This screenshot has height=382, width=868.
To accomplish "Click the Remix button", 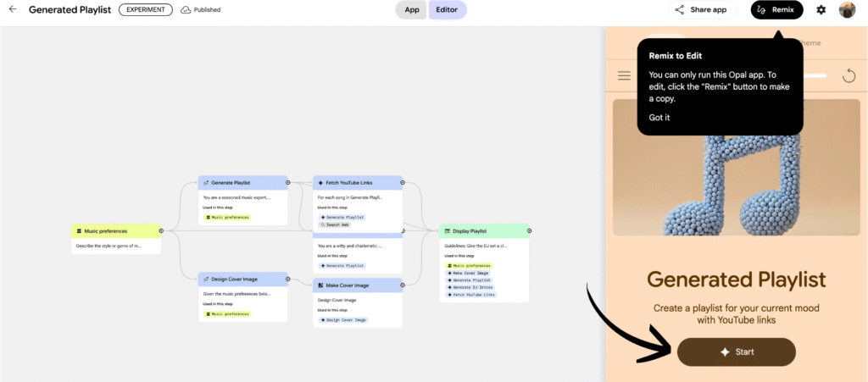I will pyautogui.click(x=777, y=10).
